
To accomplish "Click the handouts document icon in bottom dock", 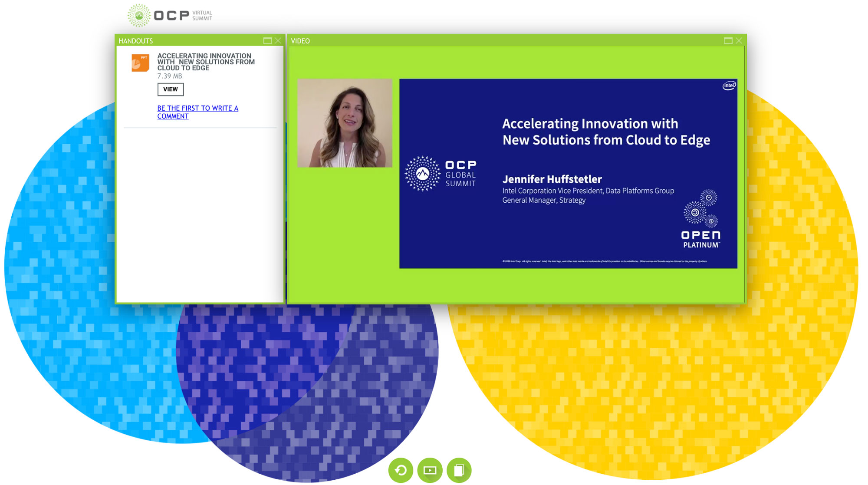I will pos(459,470).
